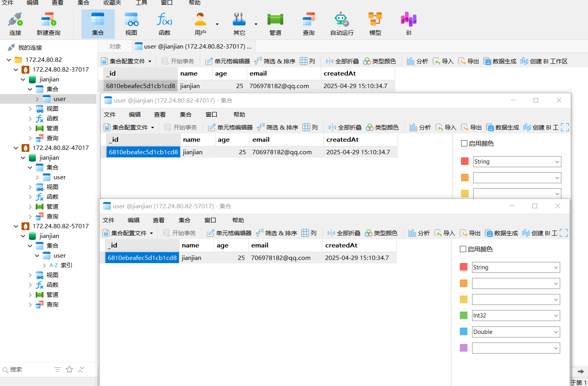The image size is (588, 386).
Task: Click 列 in the 57017 window toolbar
Action: coord(309,233)
